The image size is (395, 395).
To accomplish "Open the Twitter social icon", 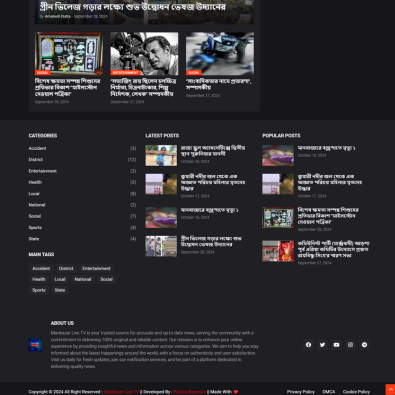I will (x=322, y=345).
